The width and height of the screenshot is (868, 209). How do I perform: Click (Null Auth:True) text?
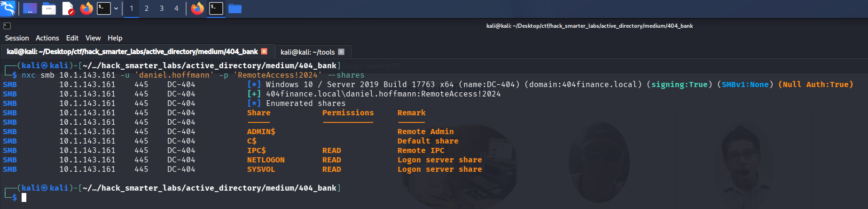[815, 85]
